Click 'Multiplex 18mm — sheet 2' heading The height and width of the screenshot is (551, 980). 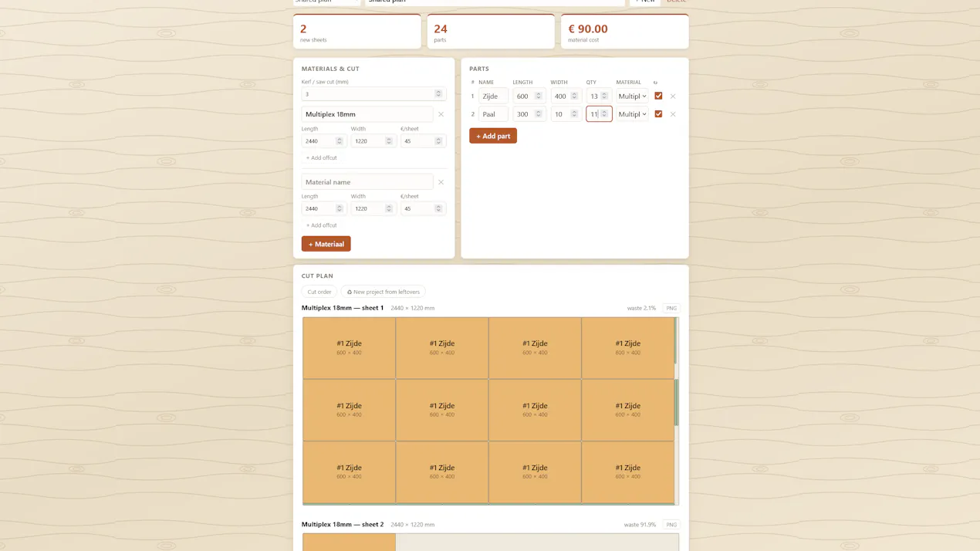pyautogui.click(x=343, y=524)
